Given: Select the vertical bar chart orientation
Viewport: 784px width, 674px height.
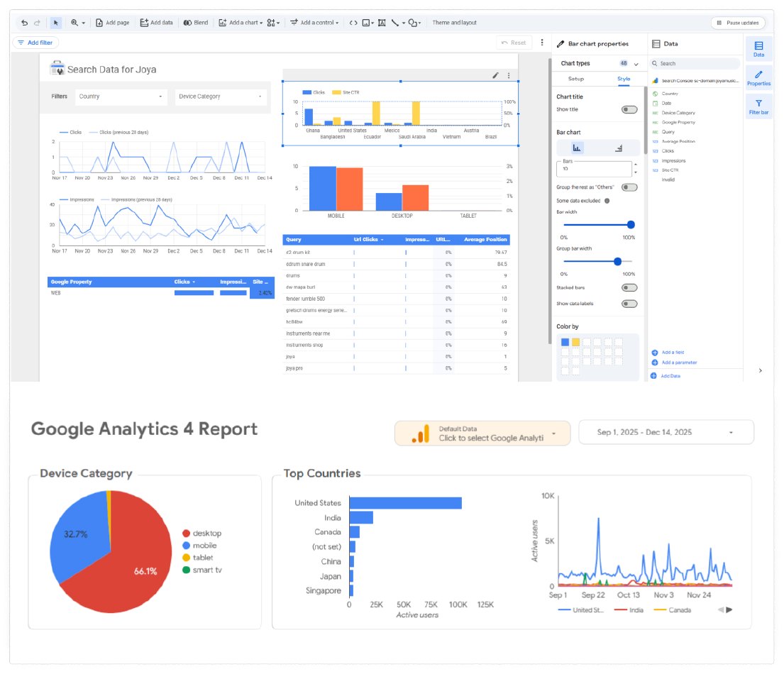Looking at the screenshot, I should tap(577, 148).
